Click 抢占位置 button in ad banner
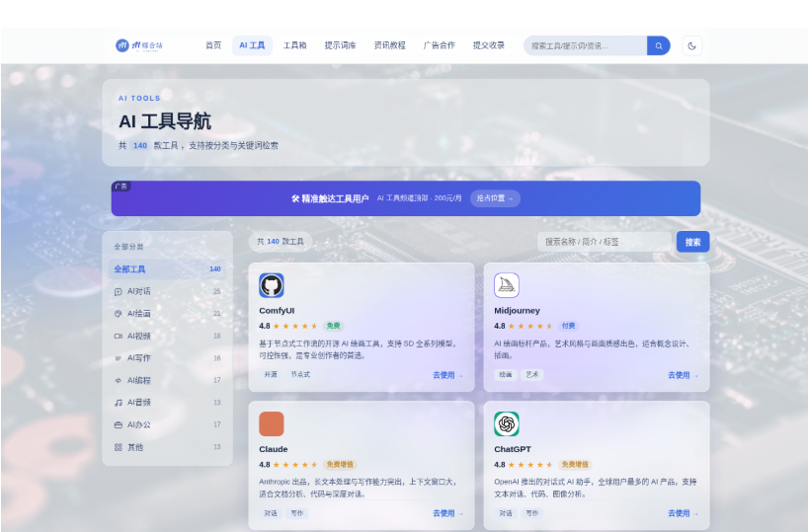The width and height of the screenshot is (808, 532). pos(495,198)
